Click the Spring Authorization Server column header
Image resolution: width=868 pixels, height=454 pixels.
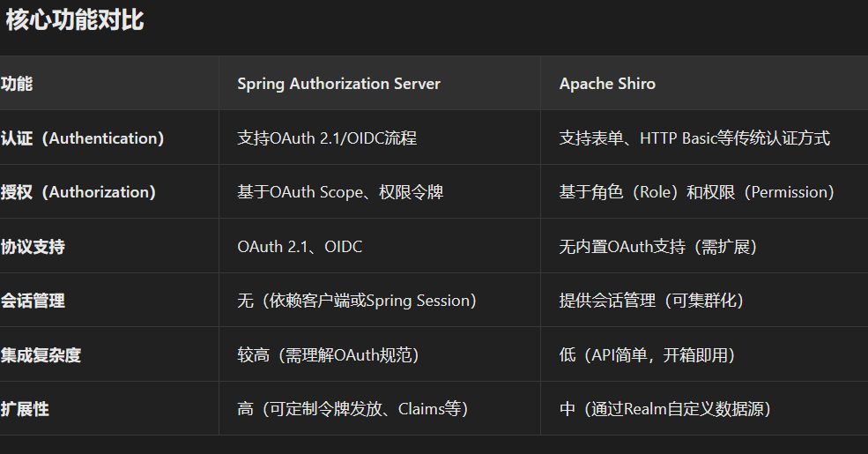[x=338, y=84]
